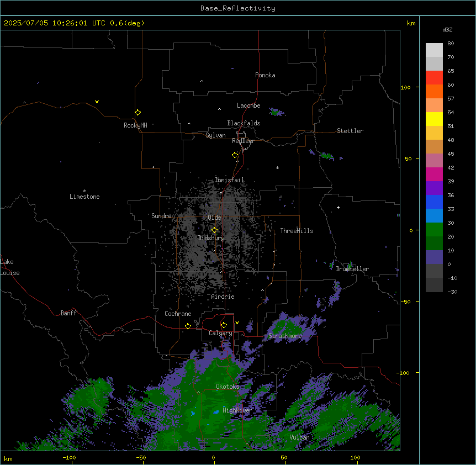
Task: Pick the bright yellow 51-54 dBZ legend swatch
Action: click(x=434, y=119)
